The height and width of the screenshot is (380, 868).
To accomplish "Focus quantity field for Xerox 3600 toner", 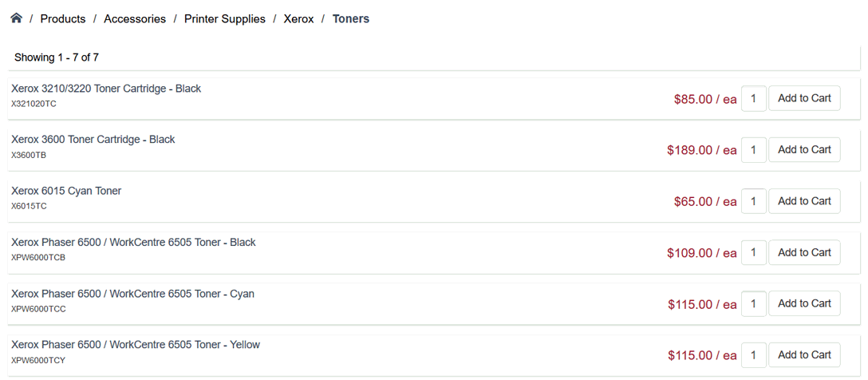I will tap(754, 150).
